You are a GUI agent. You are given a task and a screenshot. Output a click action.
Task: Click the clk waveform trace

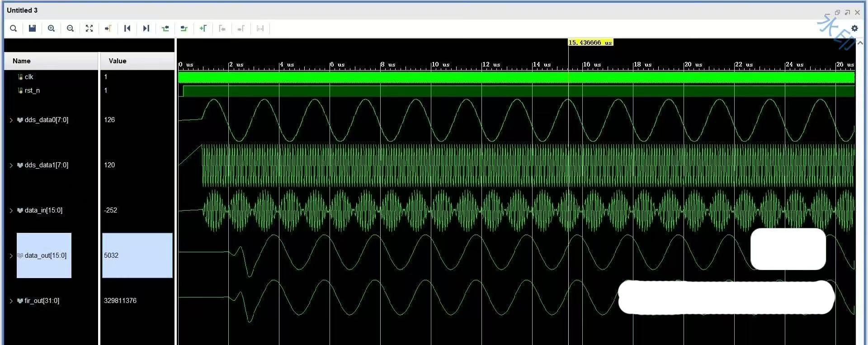(516, 77)
